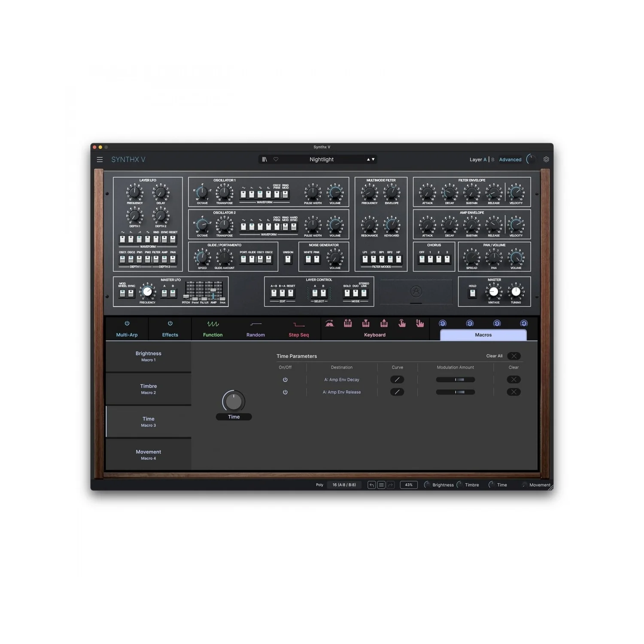The image size is (644, 644).
Task: Switch to the Multi-Arp tab
Action: click(x=127, y=335)
